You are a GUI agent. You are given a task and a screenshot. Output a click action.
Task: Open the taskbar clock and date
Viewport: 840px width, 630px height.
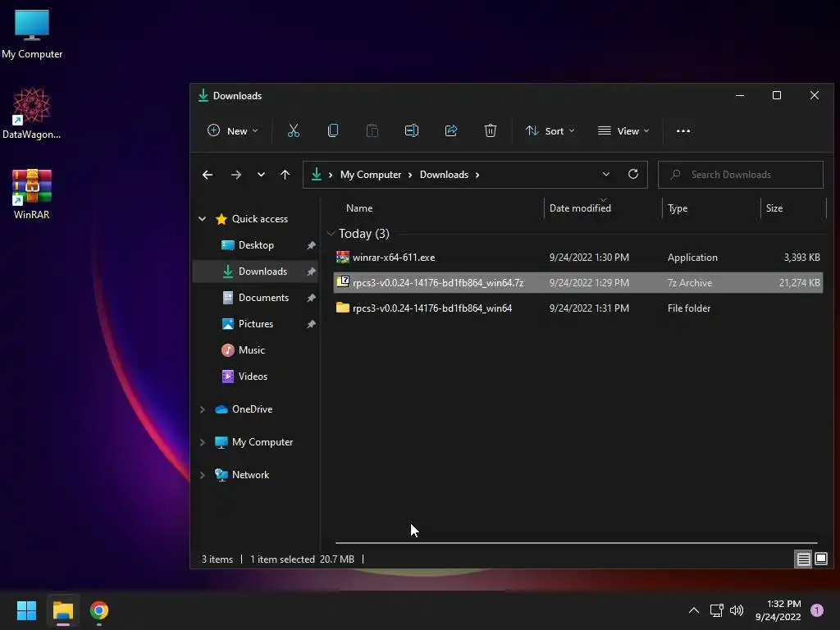(x=778, y=610)
